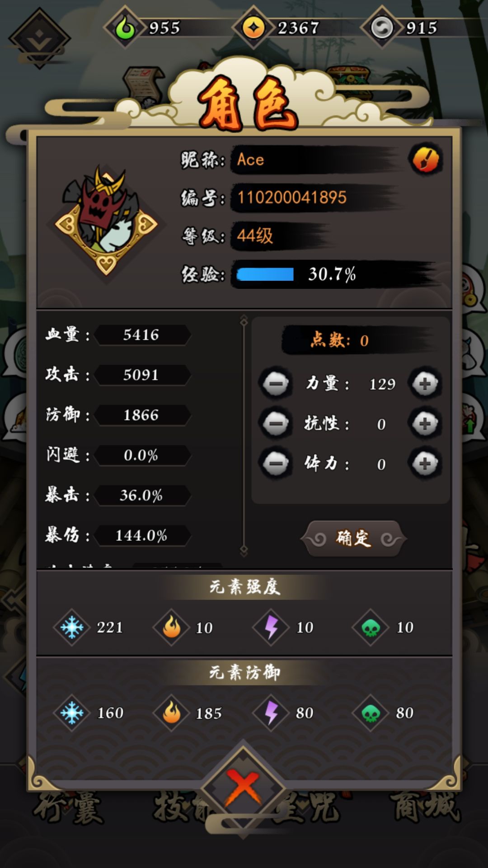The height and width of the screenshot is (868, 488).
Task: Tap the silver swirl currency icon
Action: 382,28
